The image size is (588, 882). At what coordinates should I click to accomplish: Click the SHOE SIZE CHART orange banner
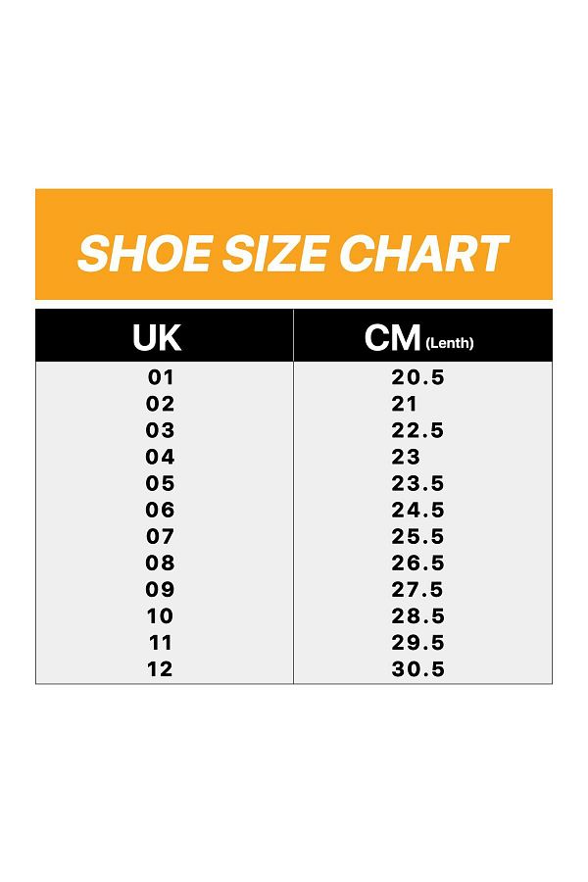pyautogui.click(x=294, y=244)
